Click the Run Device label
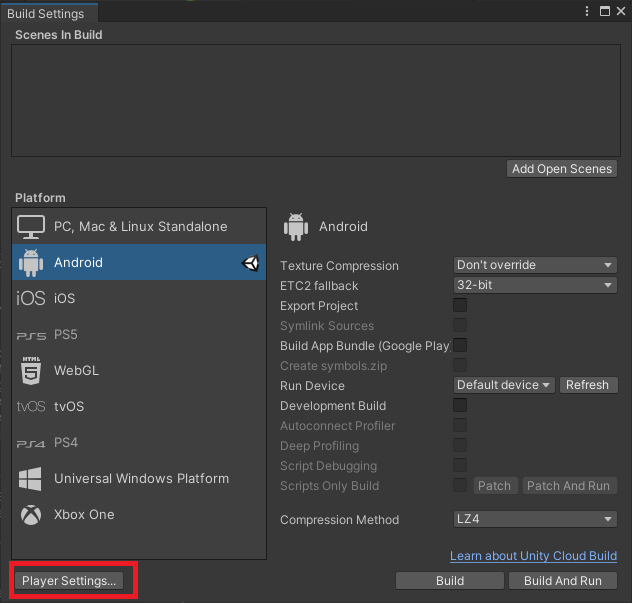This screenshot has height=605, width=633. point(312,386)
